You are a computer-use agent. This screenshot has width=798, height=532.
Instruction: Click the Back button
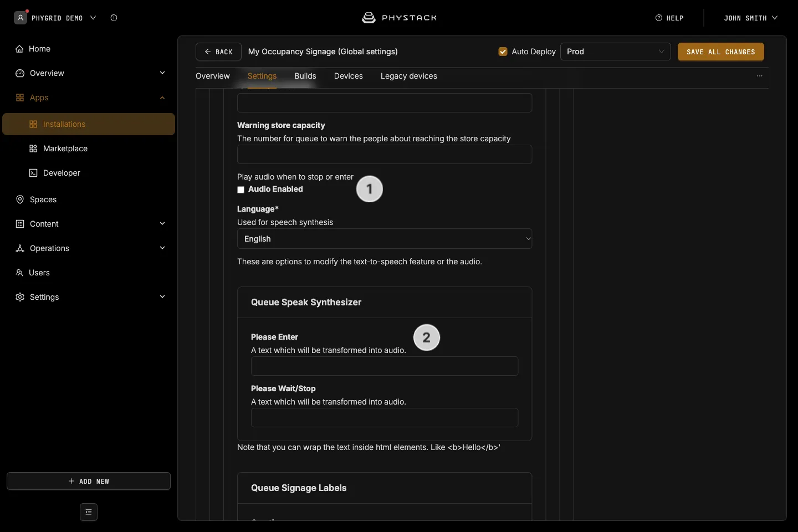pyautogui.click(x=218, y=52)
